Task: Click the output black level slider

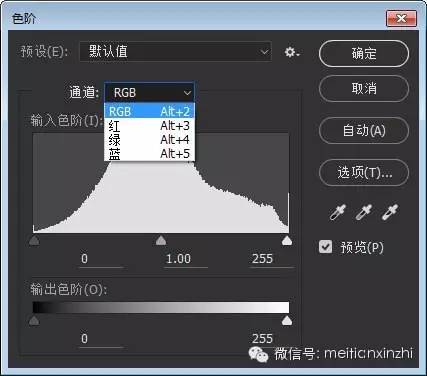Action: tap(34, 320)
